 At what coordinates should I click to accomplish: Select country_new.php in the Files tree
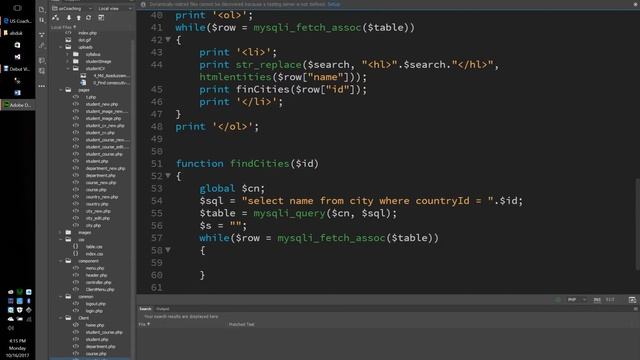tap(102, 197)
